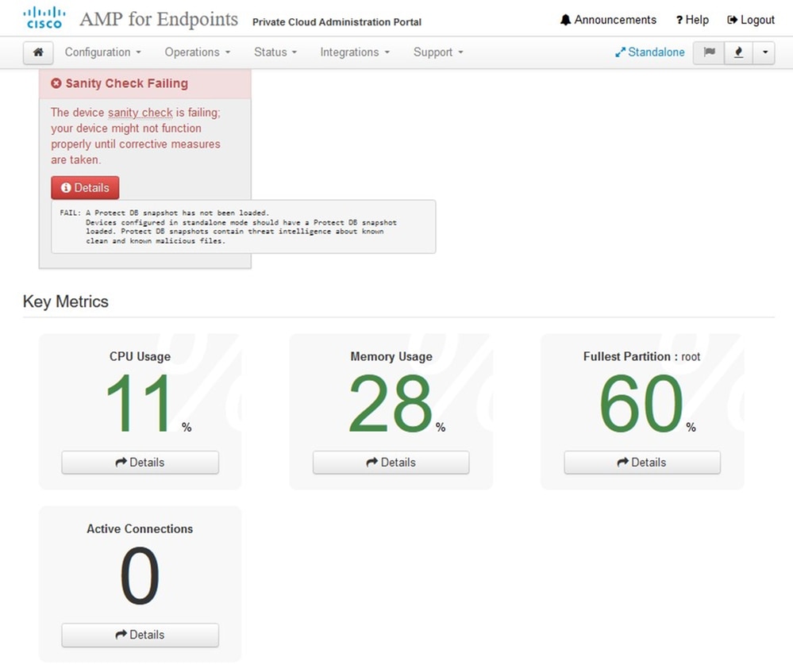Viewport: 793px width, 672px height.
Task: Click the Sanity Check Failing heading
Action: coord(126,83)
